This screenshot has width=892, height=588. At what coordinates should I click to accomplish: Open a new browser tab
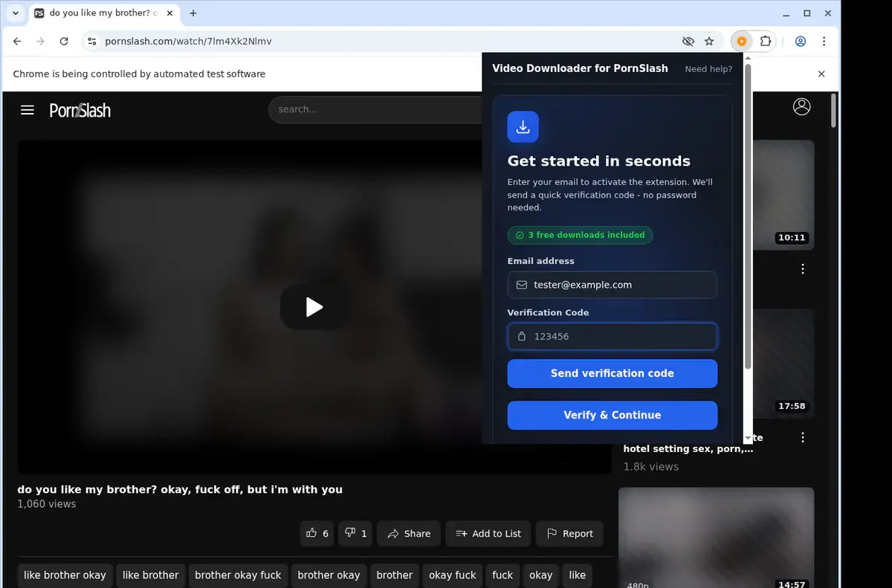pos(193,13)
